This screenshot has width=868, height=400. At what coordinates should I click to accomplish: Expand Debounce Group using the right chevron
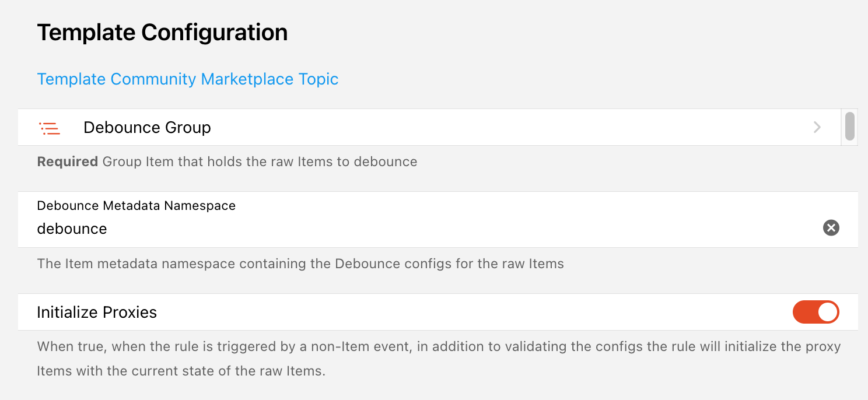817,127
